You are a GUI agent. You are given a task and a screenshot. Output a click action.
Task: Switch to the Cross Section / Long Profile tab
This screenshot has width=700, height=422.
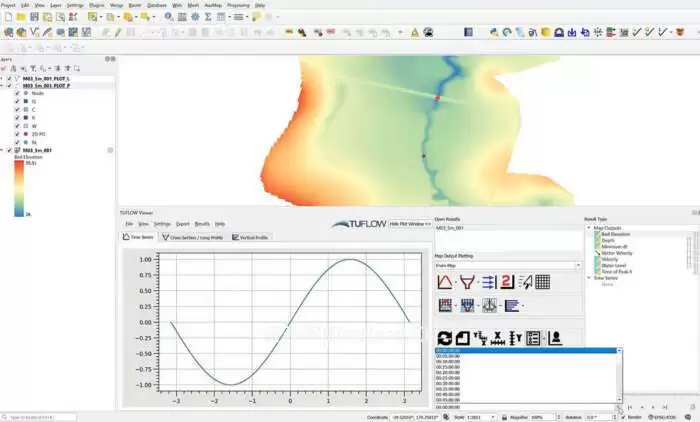point(192,237)
